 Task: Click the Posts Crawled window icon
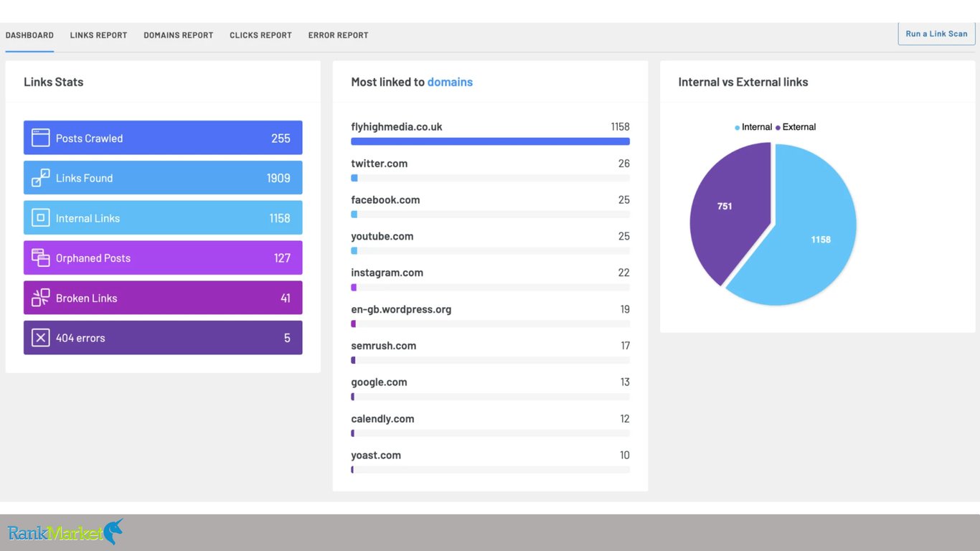pos(41,138)
